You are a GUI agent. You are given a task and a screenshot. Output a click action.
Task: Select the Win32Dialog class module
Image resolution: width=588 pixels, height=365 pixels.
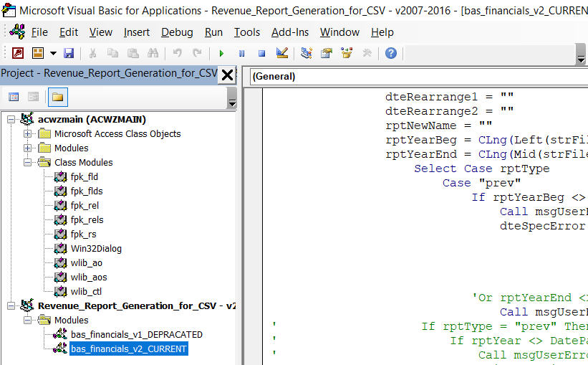(96, 249)
